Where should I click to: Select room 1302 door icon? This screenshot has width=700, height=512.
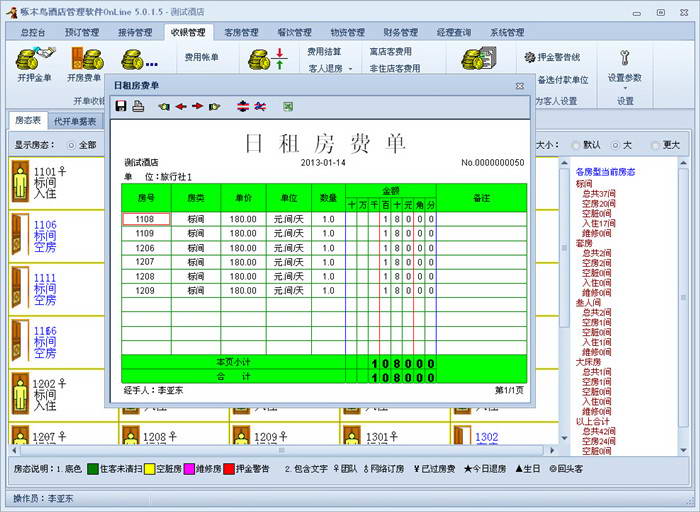462,435
